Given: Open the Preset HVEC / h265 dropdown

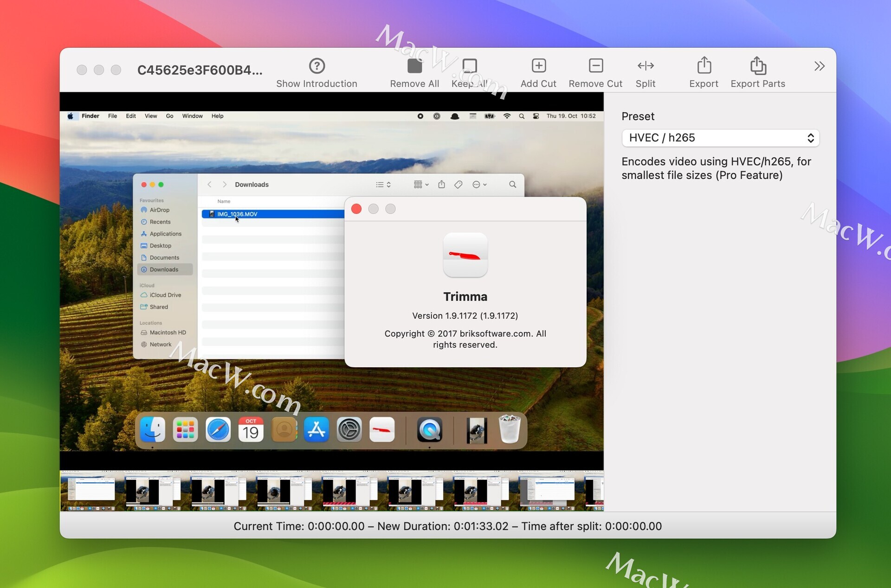Looking at the screenshot, I should click(720, 138).
